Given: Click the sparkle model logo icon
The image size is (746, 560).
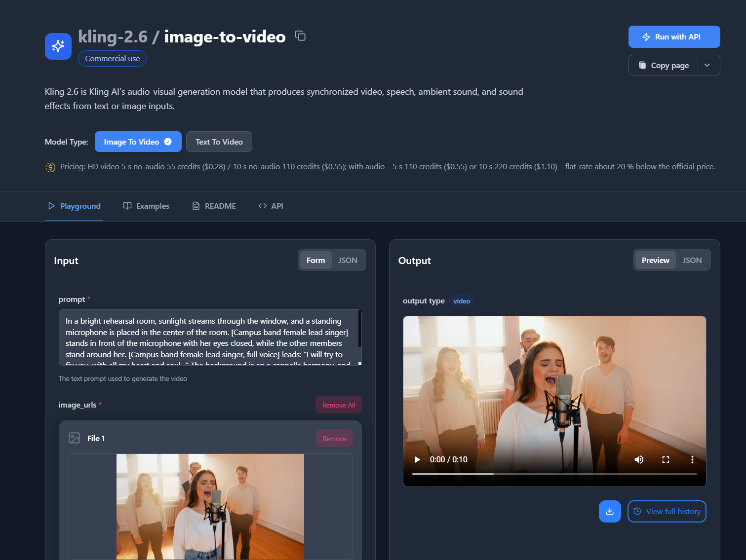Looking at the screenshot, I should click(x=58, y=46).
